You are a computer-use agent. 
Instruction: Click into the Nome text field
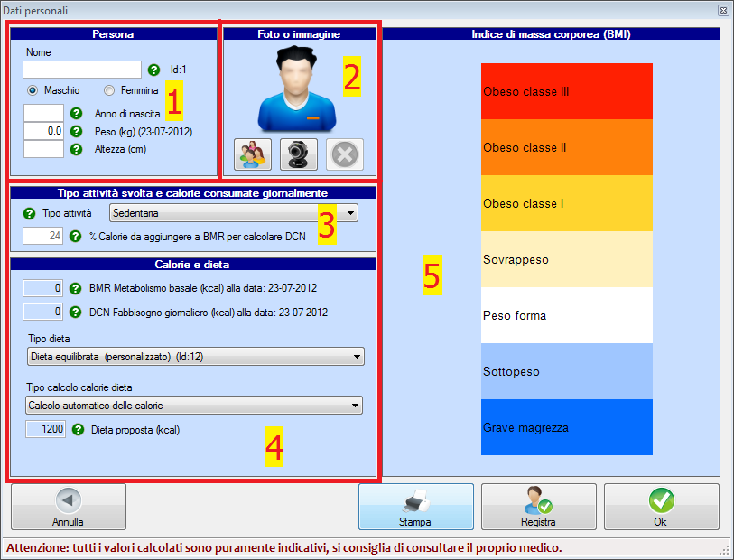[x=82, y=70]
